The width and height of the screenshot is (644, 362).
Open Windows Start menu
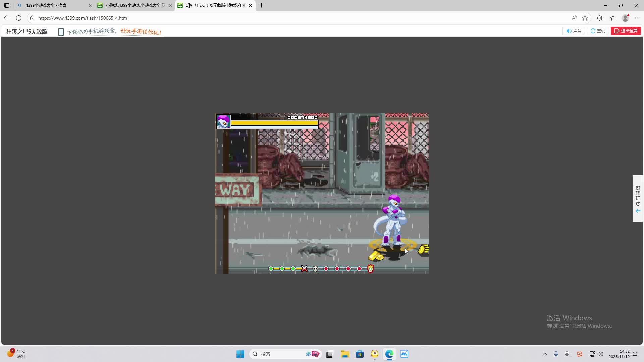(x=240, y=354)
